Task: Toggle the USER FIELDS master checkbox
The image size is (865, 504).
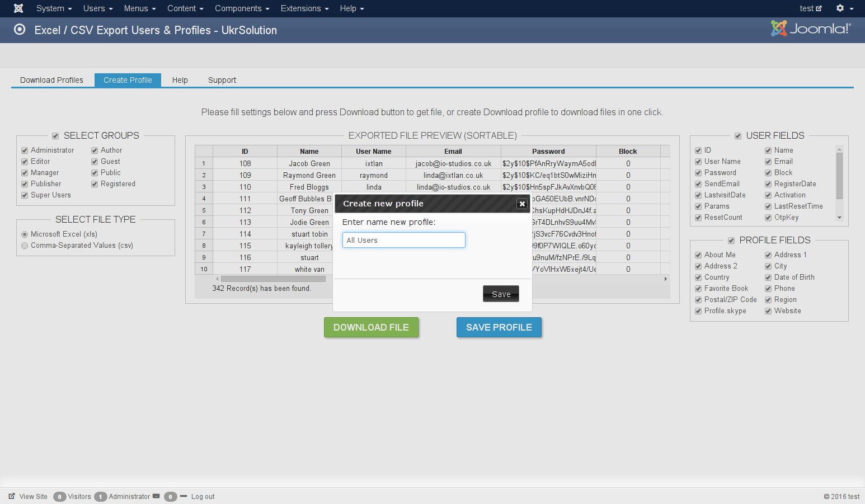Action: pos(738,136)
